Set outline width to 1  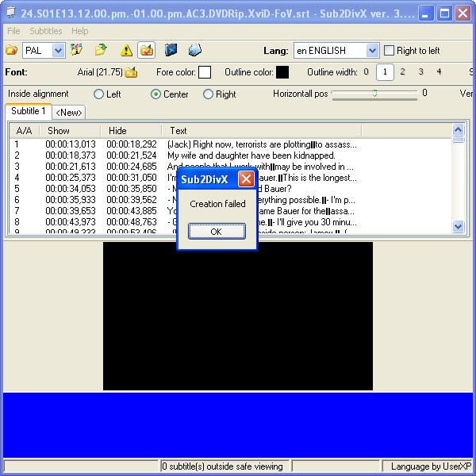[x=385, y=72]
